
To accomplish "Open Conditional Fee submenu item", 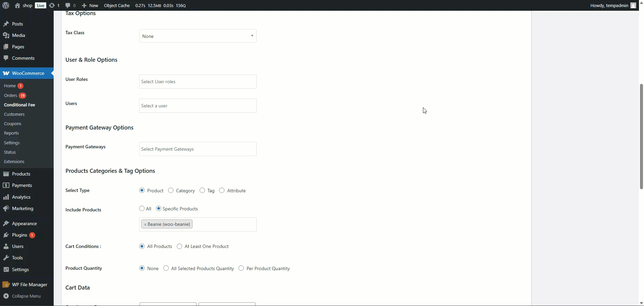I will (19, 105).
